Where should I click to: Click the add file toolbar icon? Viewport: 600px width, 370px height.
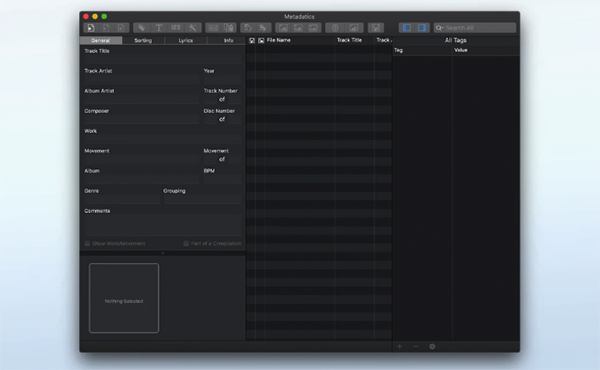click(91, 28)
